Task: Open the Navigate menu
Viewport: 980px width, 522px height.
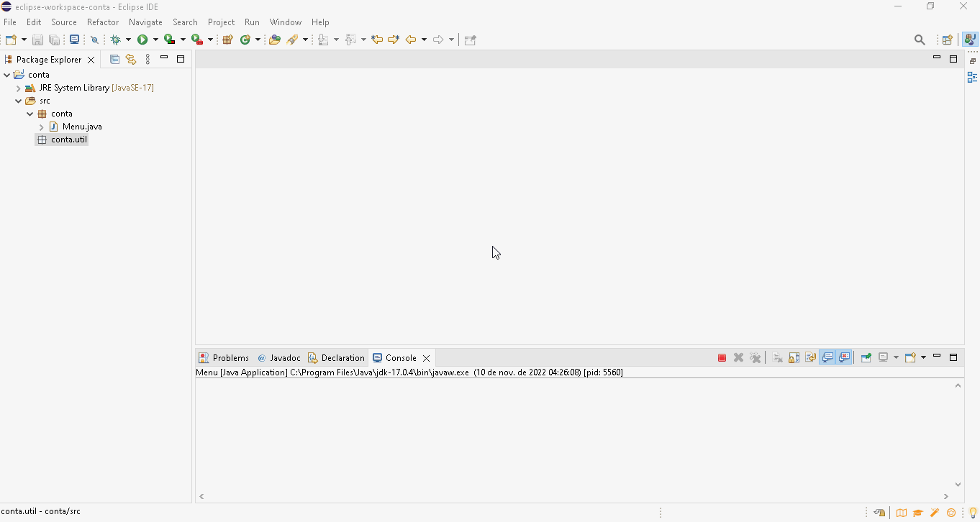Action: [145, 22]
